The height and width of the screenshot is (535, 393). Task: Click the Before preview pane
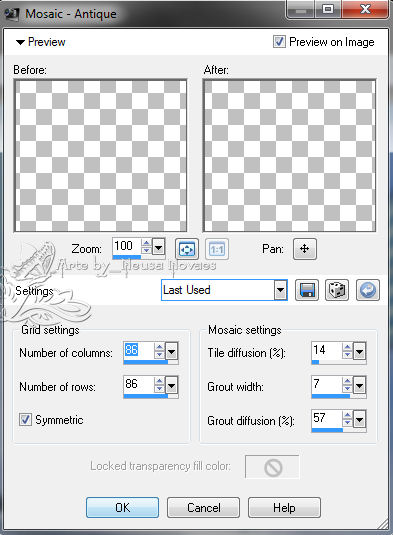(x=100, y=156)
